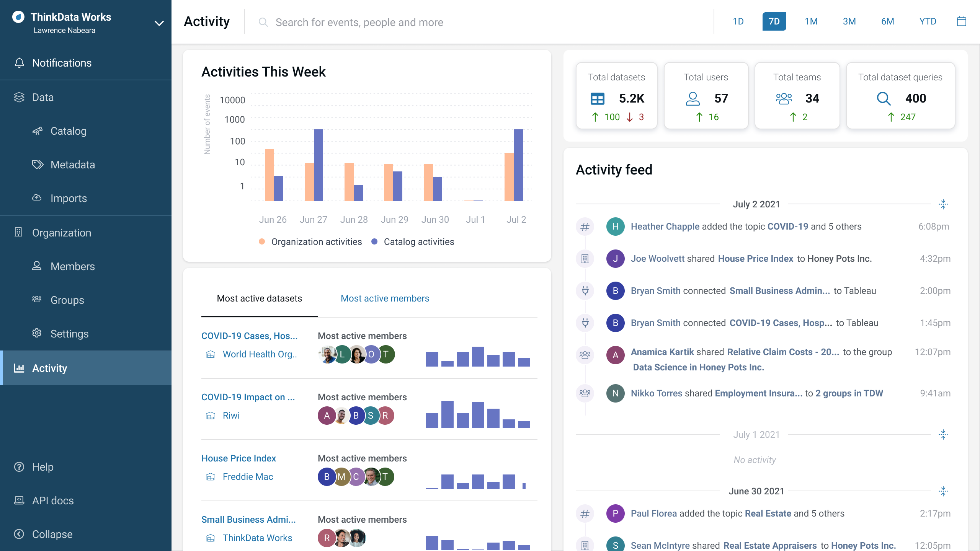This screenshot has height=551, width=980.
Task: Click the plug icon on Bryan Smith's Tableau entry
Action: click(585, 290)
